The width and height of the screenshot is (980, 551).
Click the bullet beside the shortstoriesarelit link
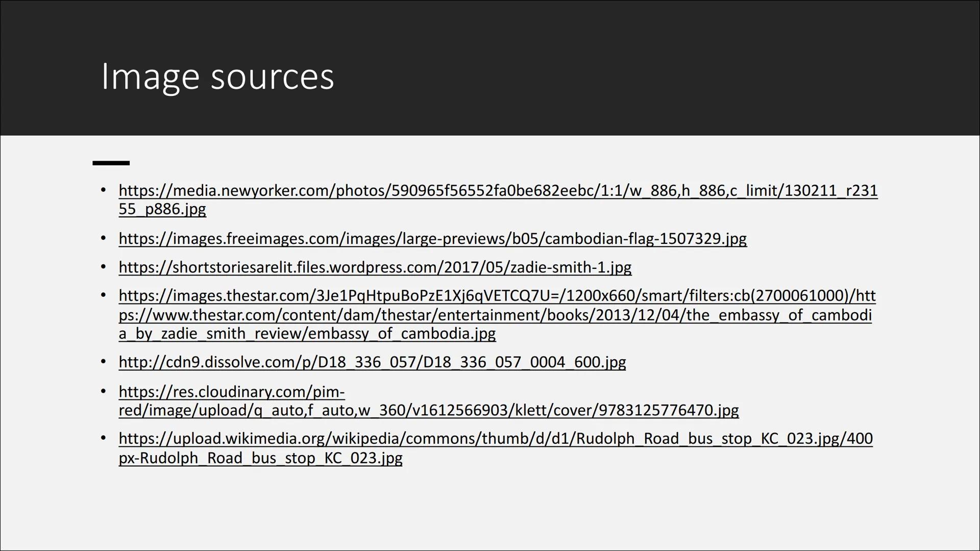pyautogui.click(x=104, y=267)
